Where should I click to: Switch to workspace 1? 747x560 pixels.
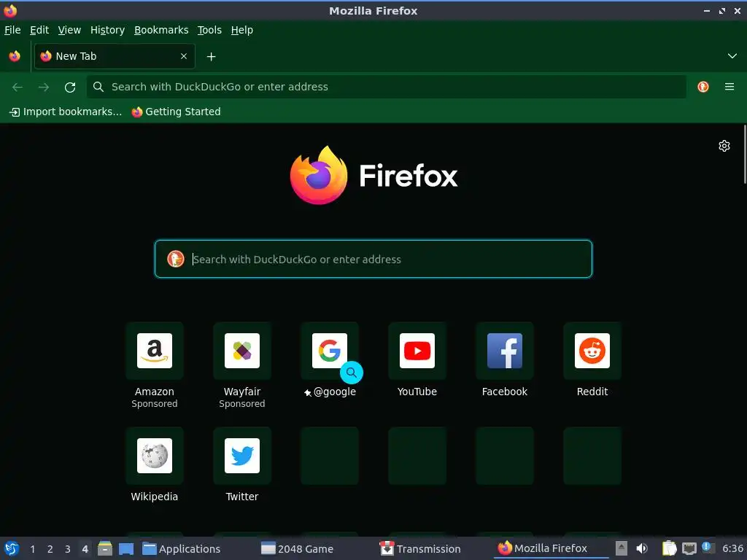pyautogui.click(x=32, y=549)
